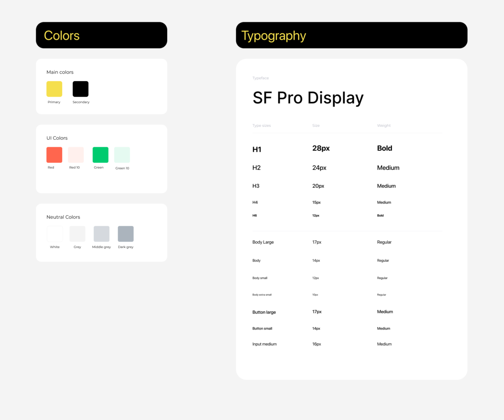Click the 'Type sizes' column header
The height and width of the screenshot is (420, 504).
[x=261, y=125]
